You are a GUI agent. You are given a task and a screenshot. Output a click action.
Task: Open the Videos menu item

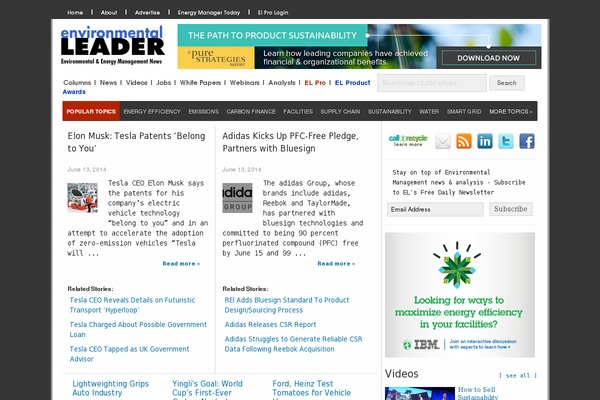137,83
